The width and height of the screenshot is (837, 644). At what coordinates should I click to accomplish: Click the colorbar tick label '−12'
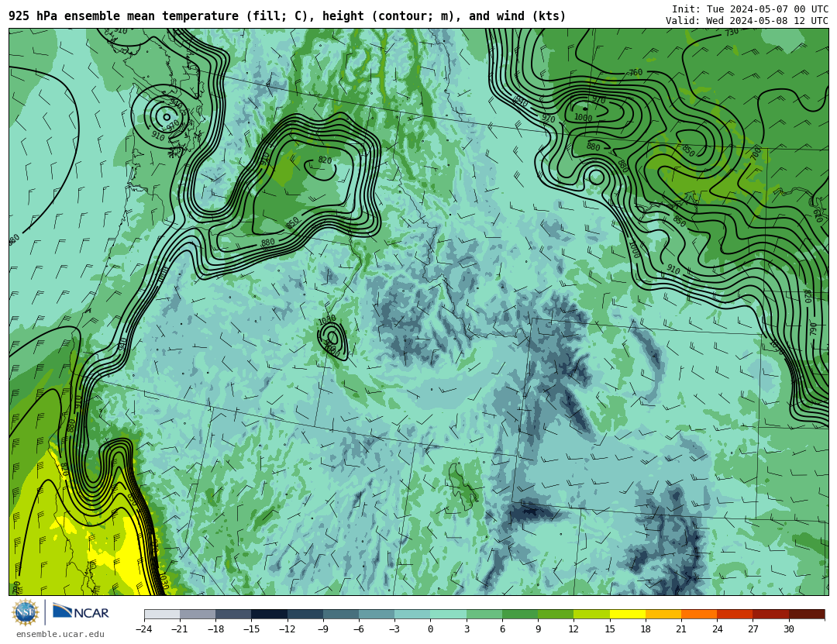click(x=287, y=629)
